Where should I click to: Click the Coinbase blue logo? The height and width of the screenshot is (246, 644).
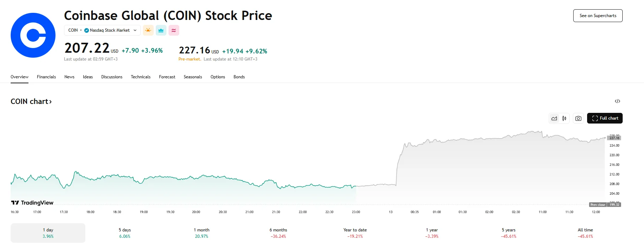33,35
